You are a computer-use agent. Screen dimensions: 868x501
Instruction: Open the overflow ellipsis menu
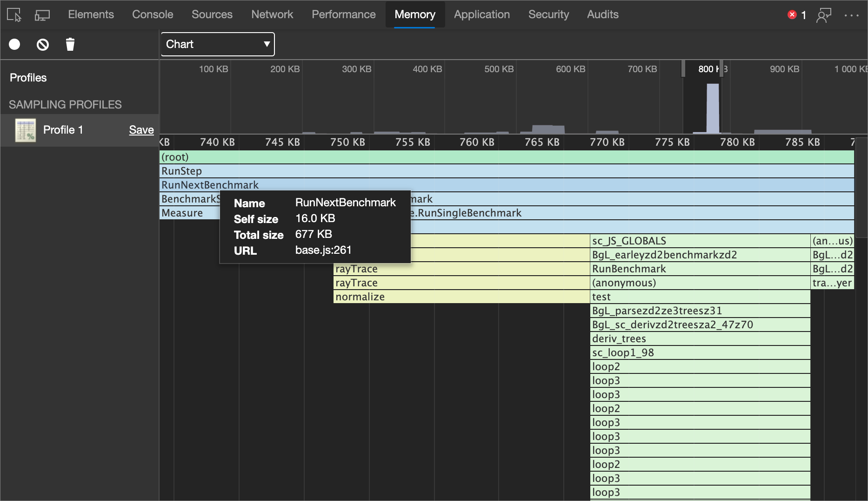852,15
